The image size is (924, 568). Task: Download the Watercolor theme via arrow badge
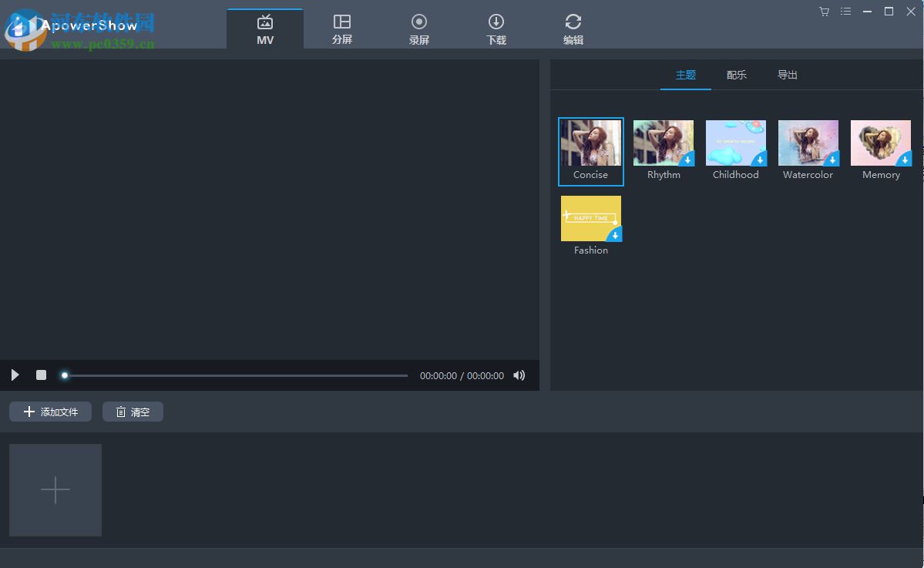tap(832, 160)
